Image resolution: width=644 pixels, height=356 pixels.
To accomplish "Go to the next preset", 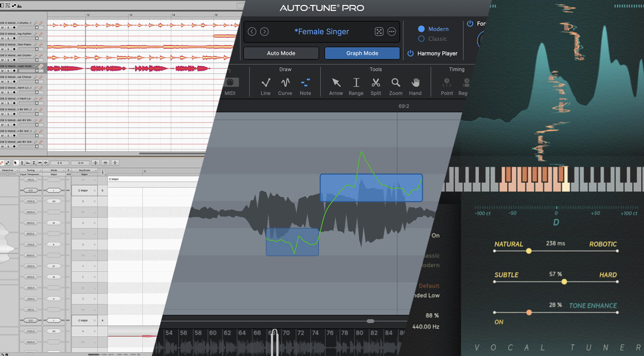I will pyautogui.click(x=265, y=32).
